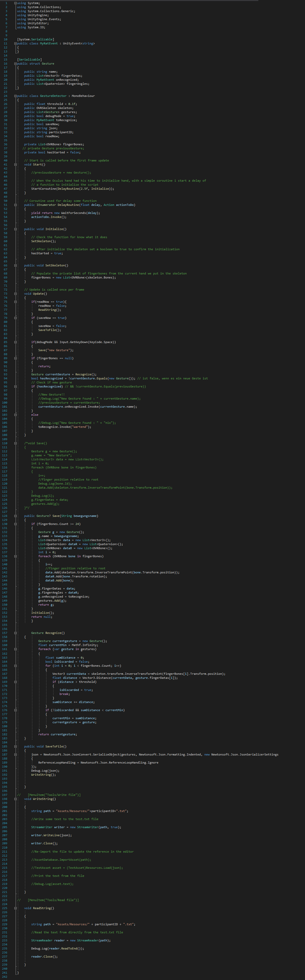The height and width of the screenshot is (980, 305).
Task: Click the 'writer.Close();' statement
Action: (x=44, y=844)
